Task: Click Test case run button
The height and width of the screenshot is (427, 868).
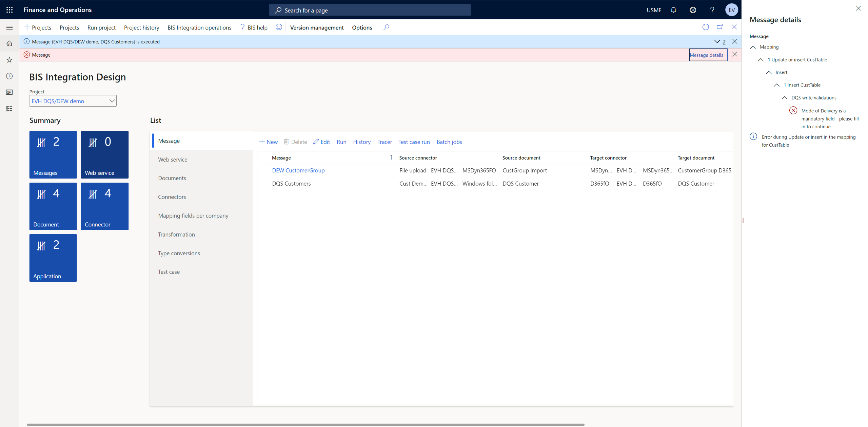Action: point(414,142)
